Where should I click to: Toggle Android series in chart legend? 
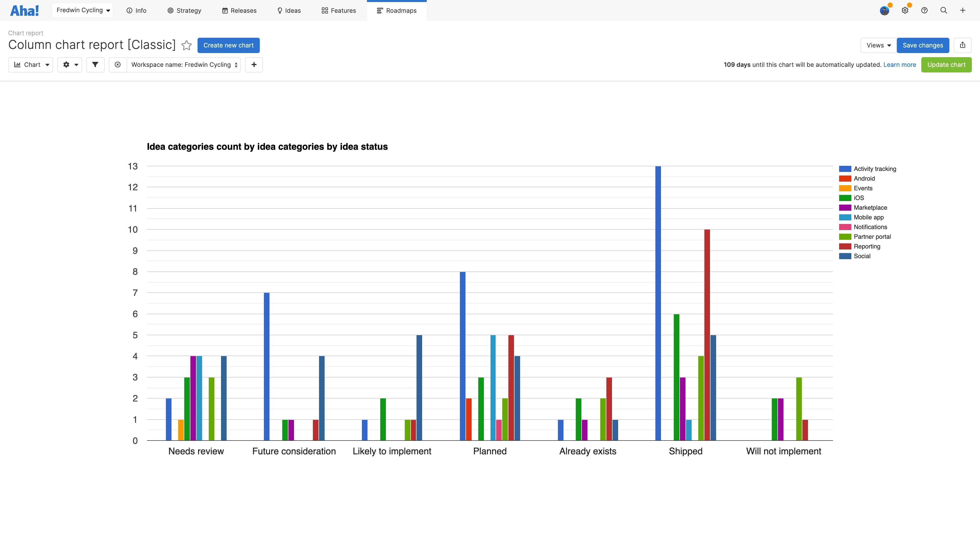click(864, 178)
